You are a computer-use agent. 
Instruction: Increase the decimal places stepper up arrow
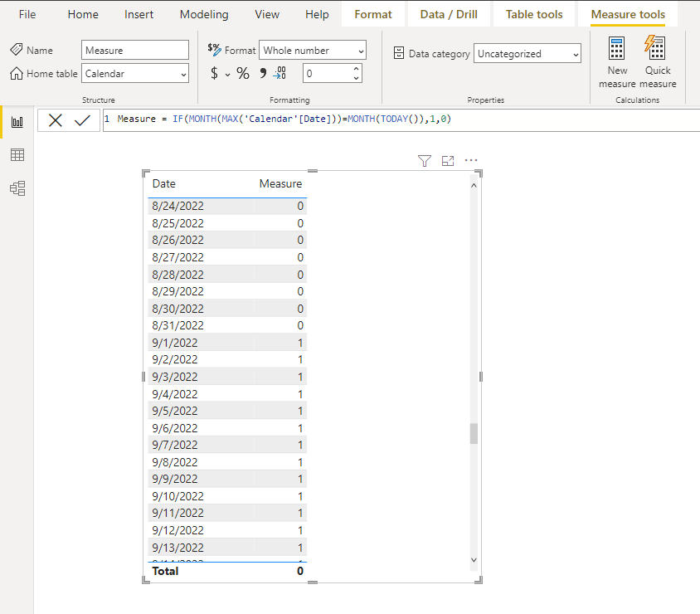click(x=356, y=69)
